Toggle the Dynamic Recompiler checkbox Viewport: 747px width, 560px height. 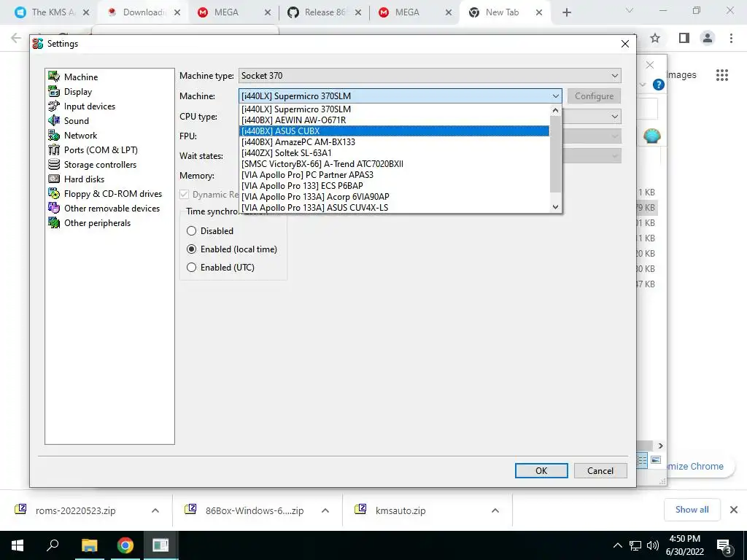pos(184,194)
